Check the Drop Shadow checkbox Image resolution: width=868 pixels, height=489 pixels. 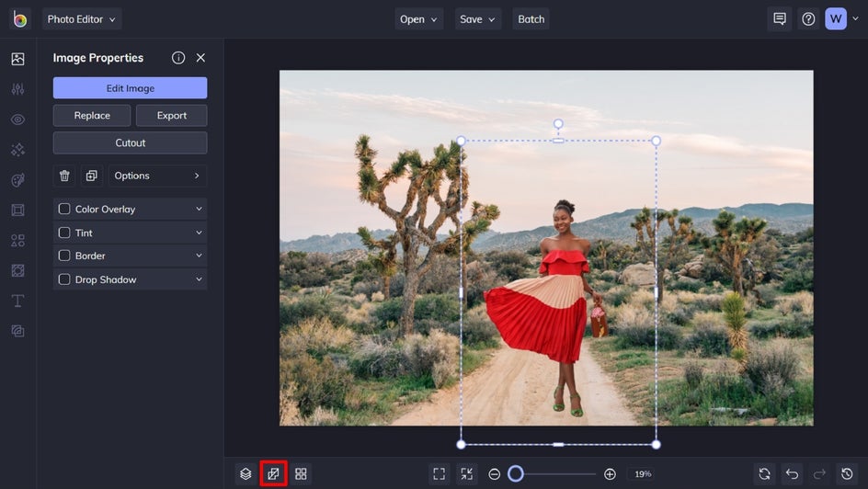coord(64,279)
